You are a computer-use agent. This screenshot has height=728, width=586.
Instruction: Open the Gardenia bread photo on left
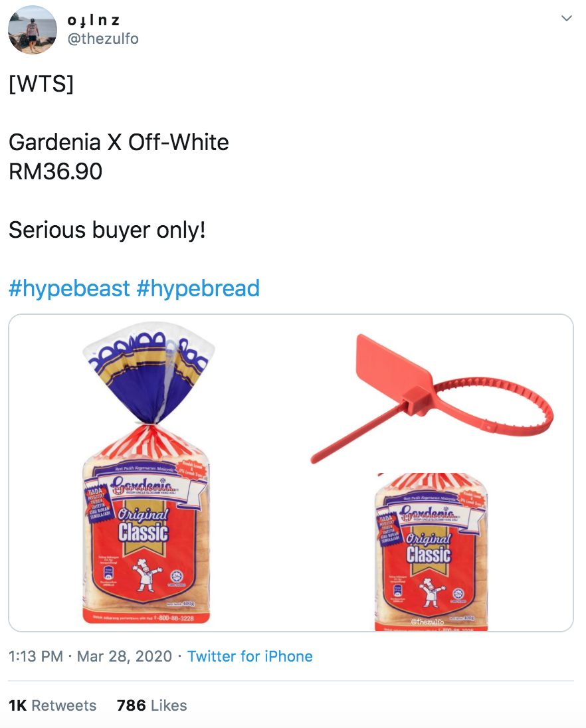(147, 473)
